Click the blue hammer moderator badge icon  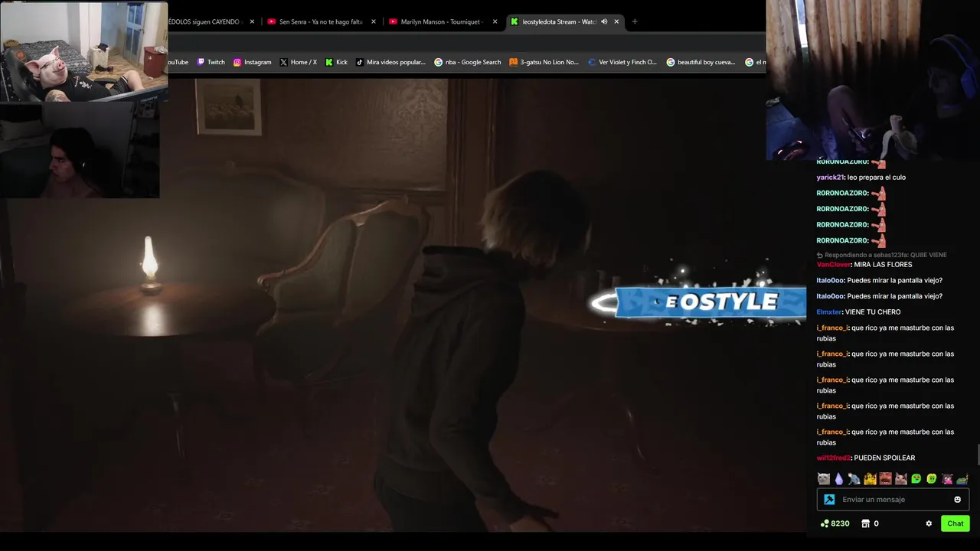pyautogui.click(x=829, y=500)
